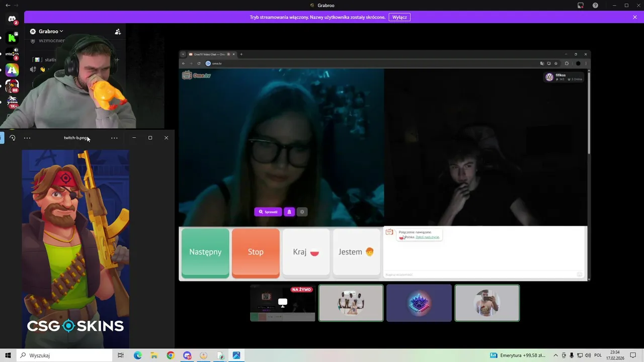Open the Discord inbox icon in title bar
Screen dimensions: 644x362
pos(581,6)
